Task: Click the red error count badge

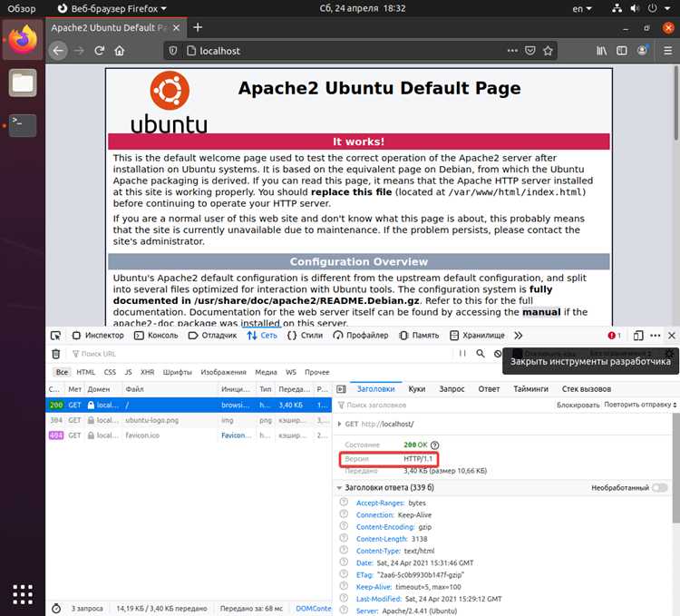Action: 614,336
